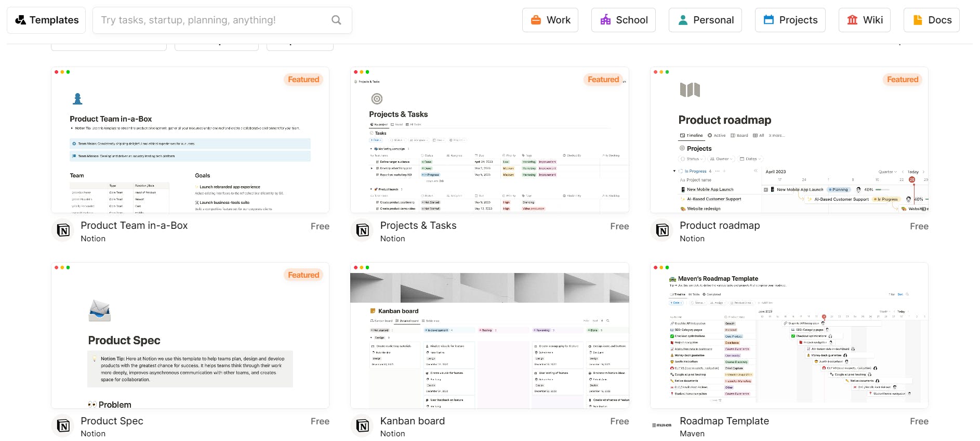Screen dimensions: 980x441
Task: Open Product Spec preview thumbnail
Action: click(190, 335)
